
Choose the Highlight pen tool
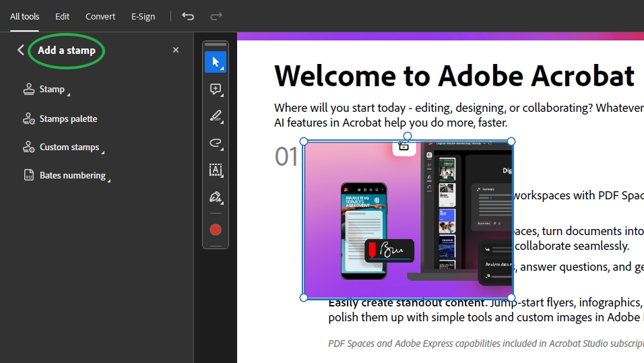216,117
